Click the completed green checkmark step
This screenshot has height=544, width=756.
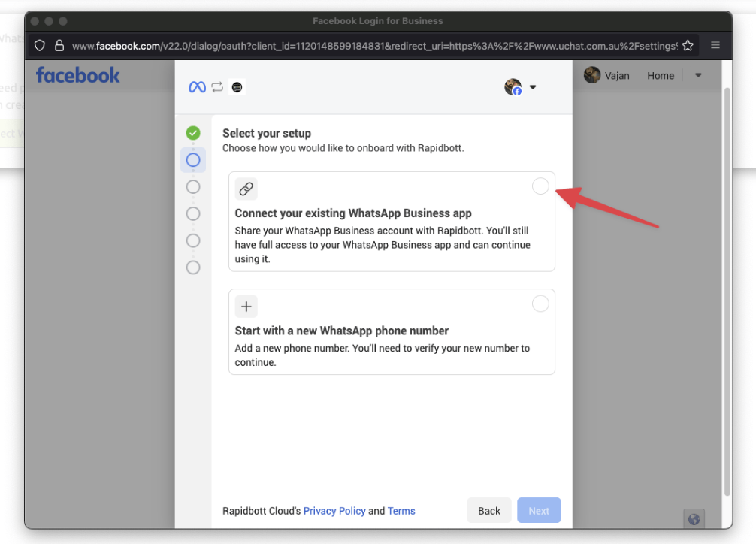193,133
